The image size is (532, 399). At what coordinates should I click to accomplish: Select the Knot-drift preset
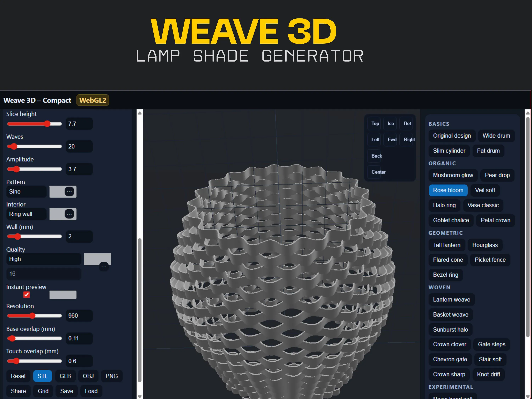[489, 375]
